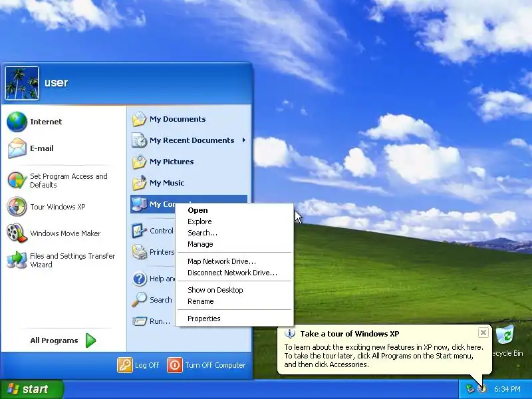Open Printers and Faxes icon

tap(139, 252)
